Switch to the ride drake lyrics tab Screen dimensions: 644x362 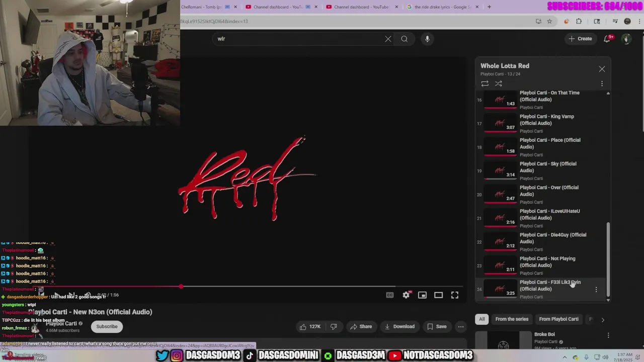(x=443, y=7)
